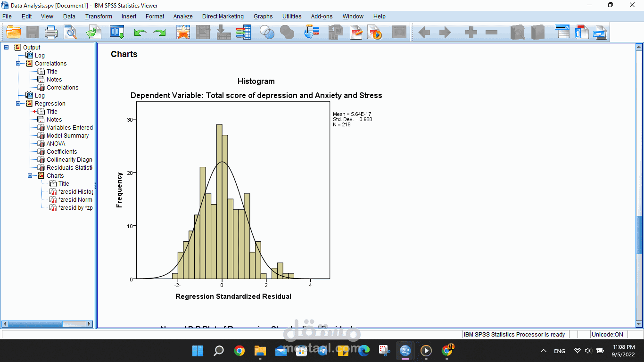Screen dimensions: 644x362
Task: Collapse the Charts branch in outline
Action: coord(30,175)
